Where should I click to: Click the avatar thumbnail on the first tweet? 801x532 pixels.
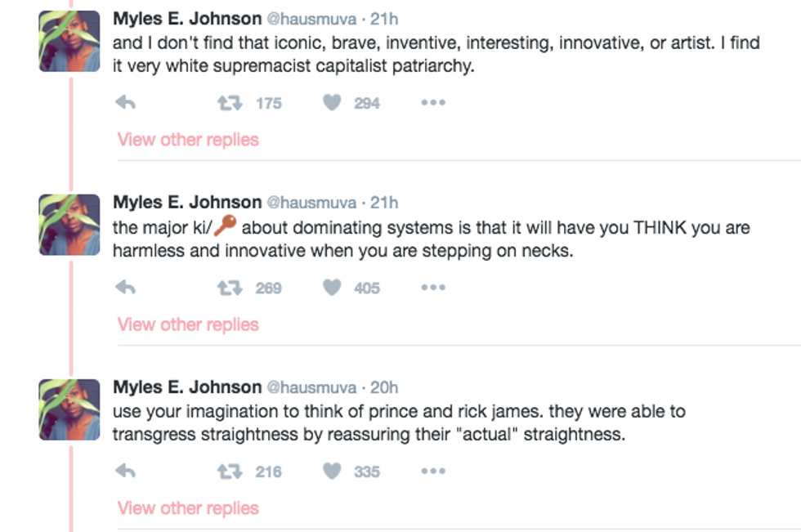69,42
